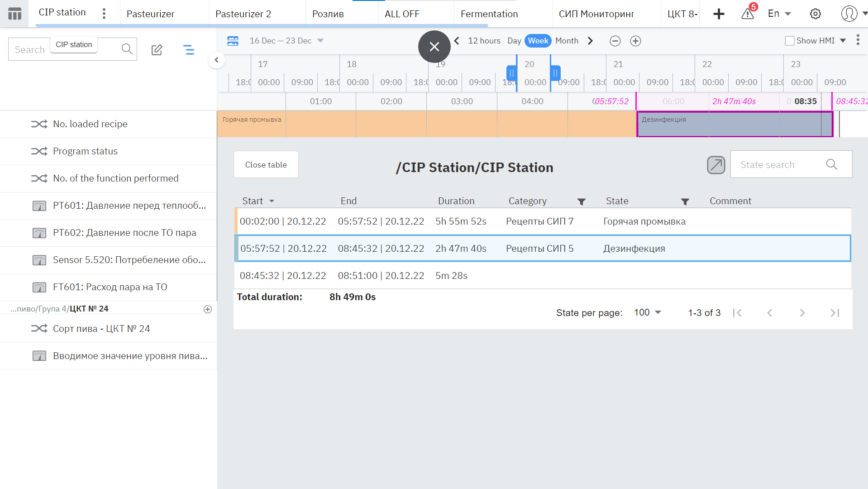Switch to the Pasteurizer 2 tab
The width and height of the screenshot is (868, 489).
tap(243, 14)
